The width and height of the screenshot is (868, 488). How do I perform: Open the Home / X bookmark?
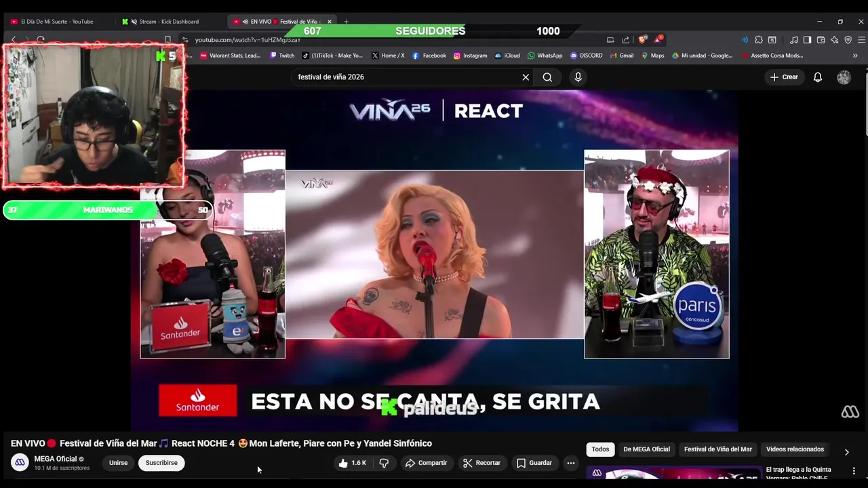click(x=388, y=56)
